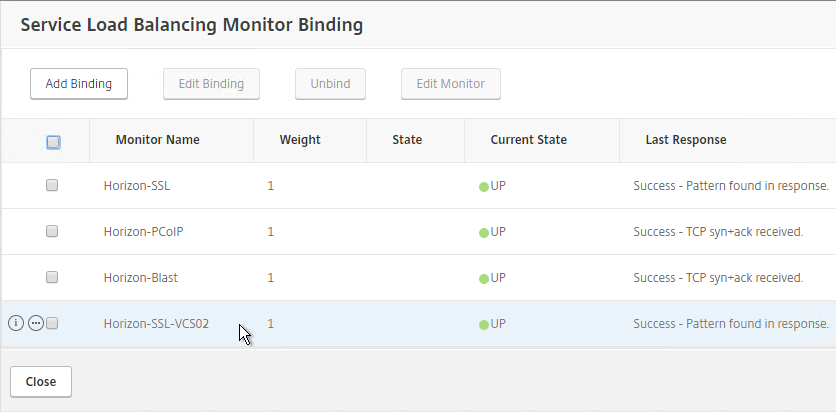The height and width of the screenshot is (412, 836).
Task: Click the info icon on Horizon-SSL-VCS02 row
Action: pyautogui.click(x=16, y=323)
